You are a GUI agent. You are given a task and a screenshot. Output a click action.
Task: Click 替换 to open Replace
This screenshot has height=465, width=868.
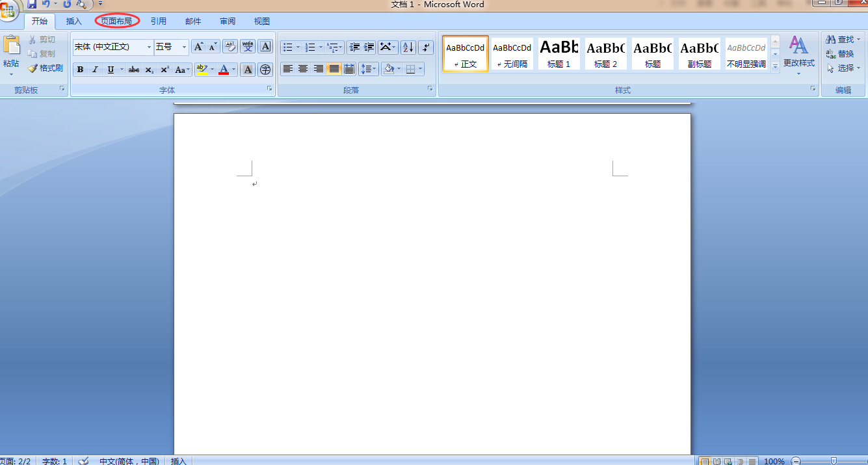[840, 54]
